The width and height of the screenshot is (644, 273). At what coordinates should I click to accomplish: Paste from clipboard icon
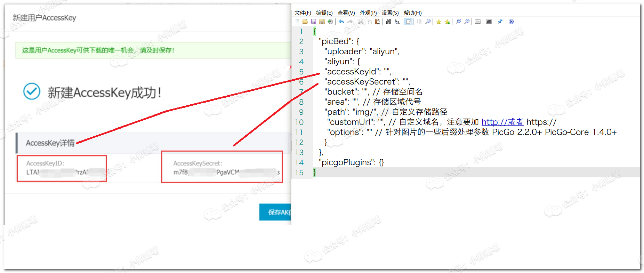377,22
